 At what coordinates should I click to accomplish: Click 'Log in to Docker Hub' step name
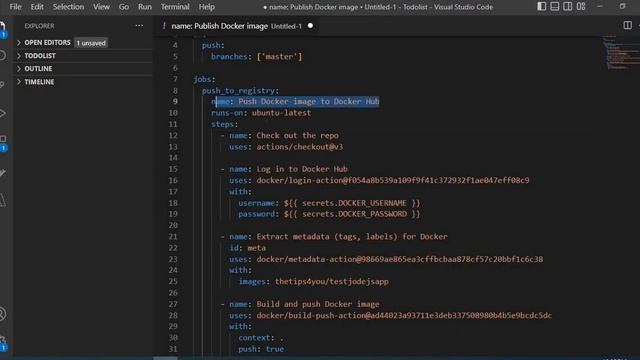(302, 169)
